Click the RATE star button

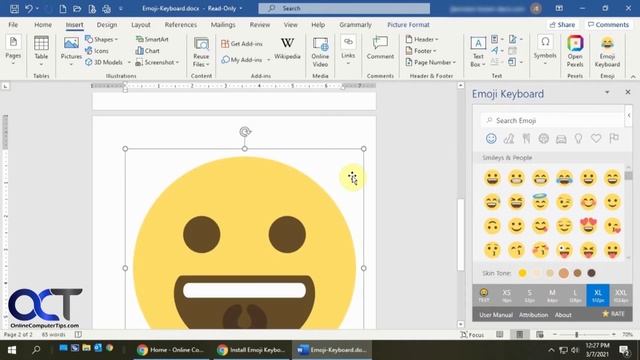coord(613,313)
